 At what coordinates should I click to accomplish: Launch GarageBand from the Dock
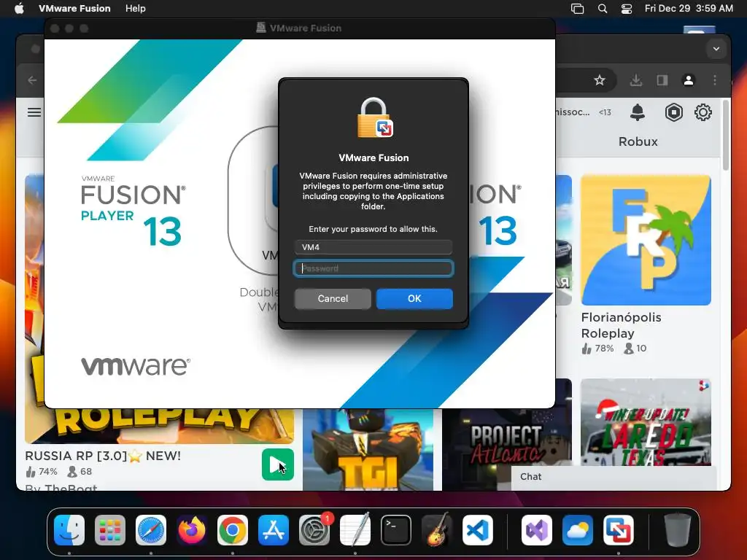coord(437,530)
